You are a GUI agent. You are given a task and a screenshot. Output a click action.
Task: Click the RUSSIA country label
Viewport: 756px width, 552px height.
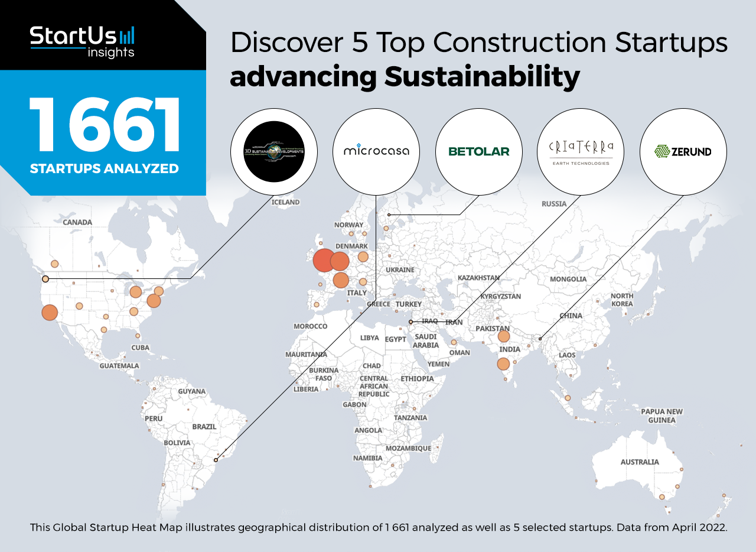click(554, 204)
